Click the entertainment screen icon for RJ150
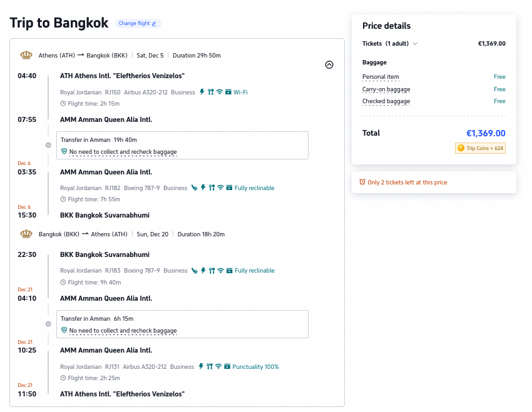 coord(228,92)
